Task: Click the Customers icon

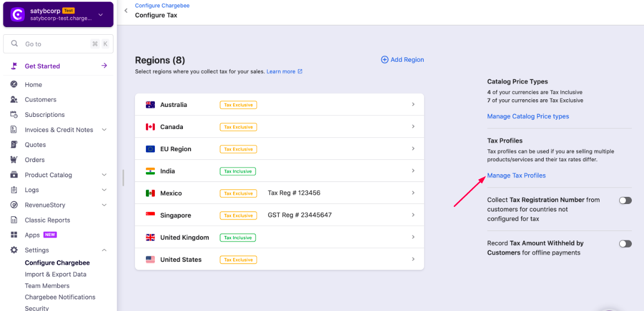Action: tap(14, 99)
